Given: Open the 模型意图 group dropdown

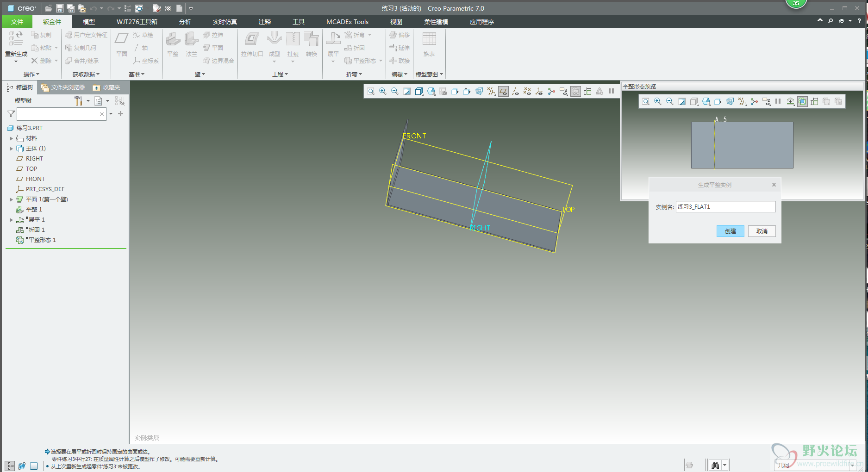Looking at the screenshot, I should pyautogui.click(x=429, y=74).
